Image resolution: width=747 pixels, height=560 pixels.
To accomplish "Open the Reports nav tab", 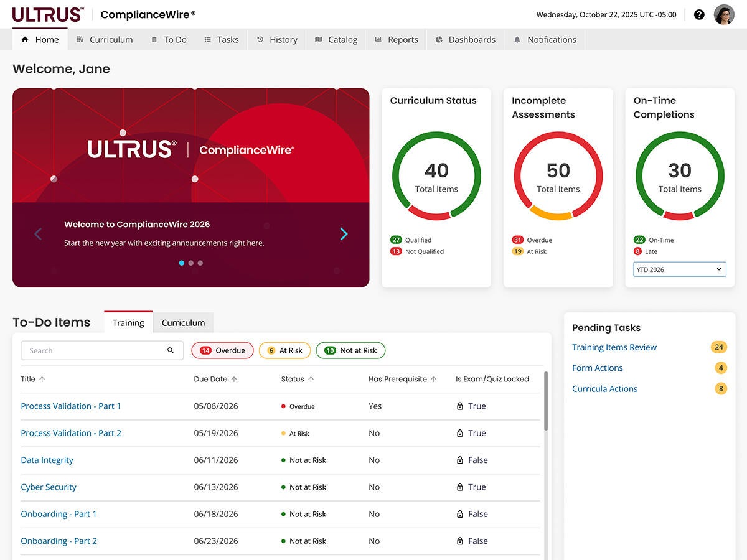I will (397, 39).
